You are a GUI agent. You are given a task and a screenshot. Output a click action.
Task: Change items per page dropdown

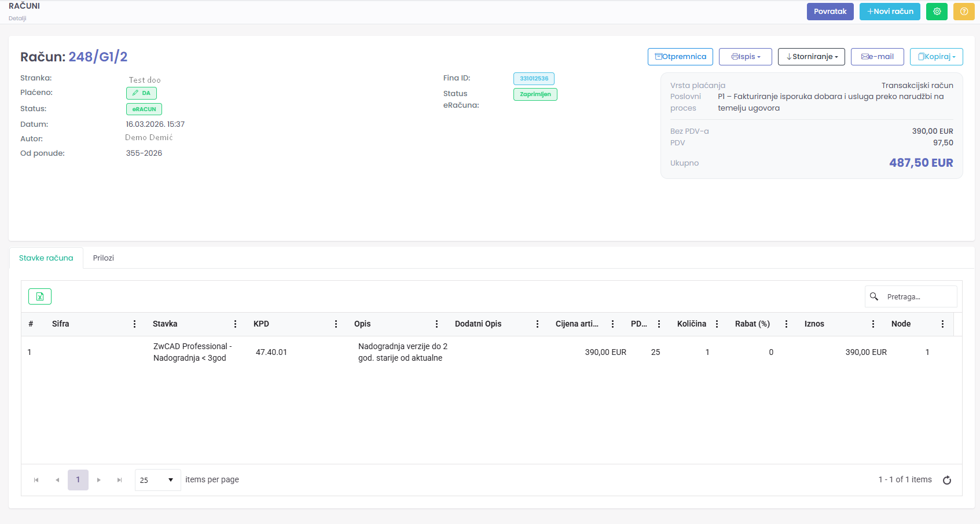pyautogui.click(x=157, y=480)
